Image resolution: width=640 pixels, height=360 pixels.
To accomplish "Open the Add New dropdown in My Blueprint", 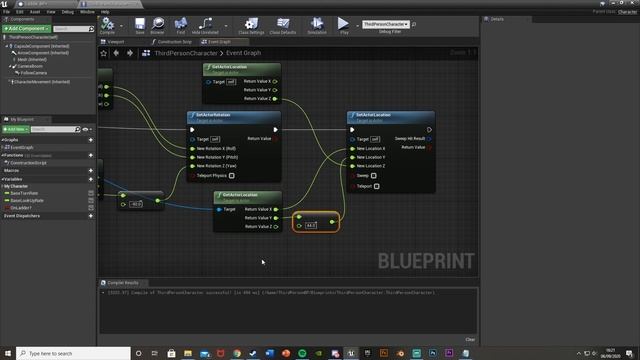I will point(16,129).
